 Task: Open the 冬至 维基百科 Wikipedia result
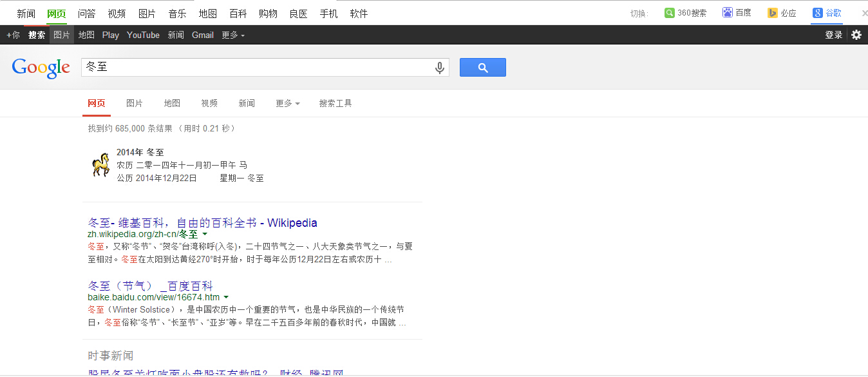(x=202, y=223)
